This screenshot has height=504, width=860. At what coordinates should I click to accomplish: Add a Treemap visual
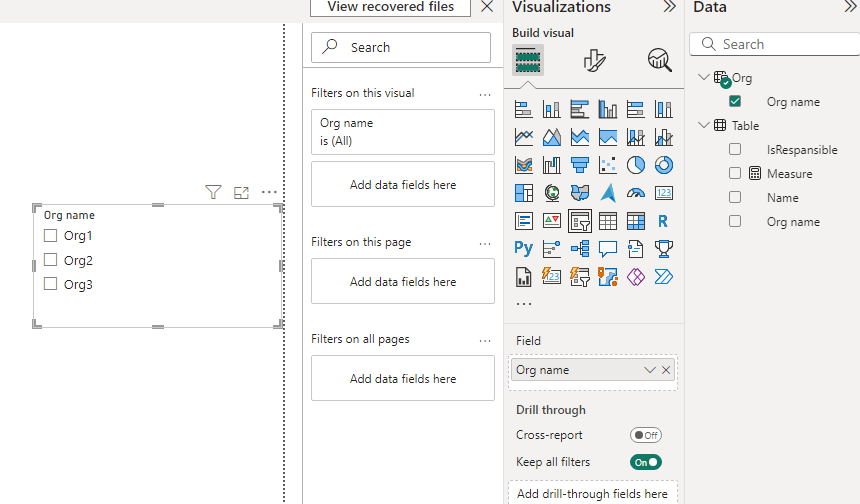click(524, 193)
